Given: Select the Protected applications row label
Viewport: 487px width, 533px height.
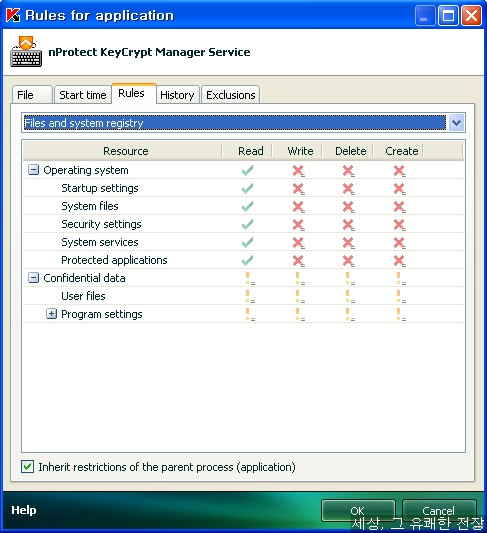Looking at the screenshot, I should point(114,260).
